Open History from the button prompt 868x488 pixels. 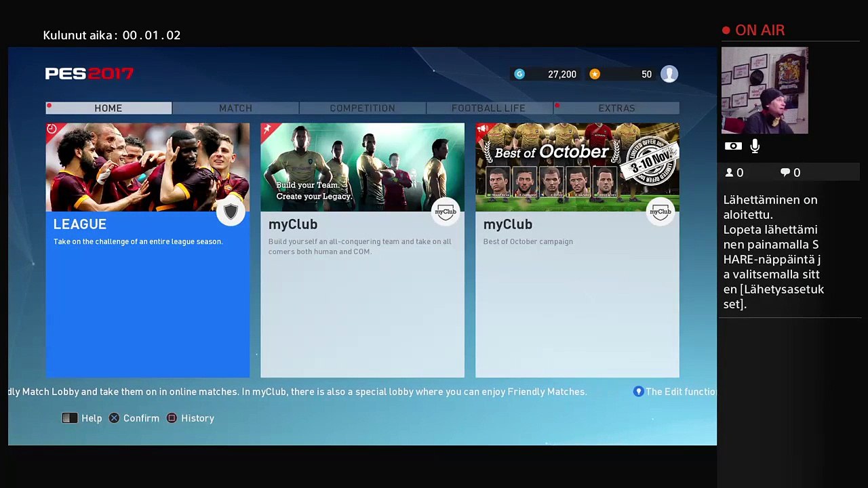click(191, 418)
